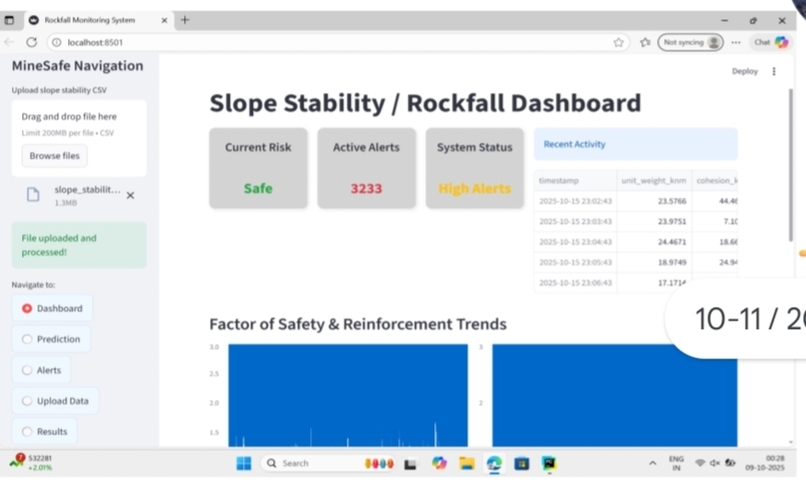Click the Active Alerts 3233 card

[367, 168]
